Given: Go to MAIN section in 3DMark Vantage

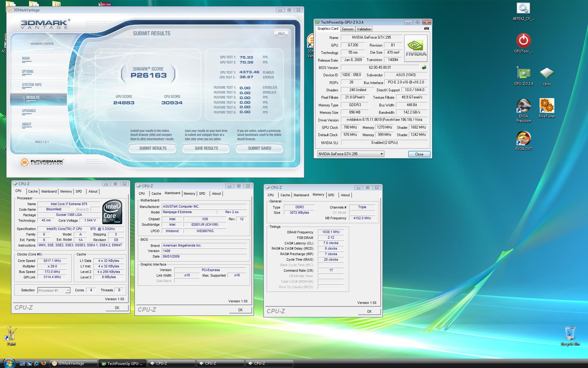Looking at the screenshot, I should point(26,58).
